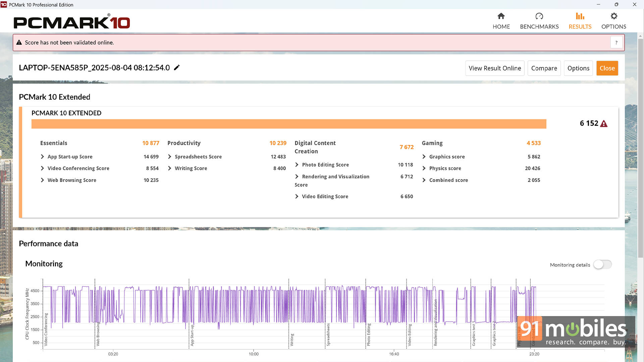Click the PCMark 10 logo
The image size is (644, 362).
click(x=71, y=22)
